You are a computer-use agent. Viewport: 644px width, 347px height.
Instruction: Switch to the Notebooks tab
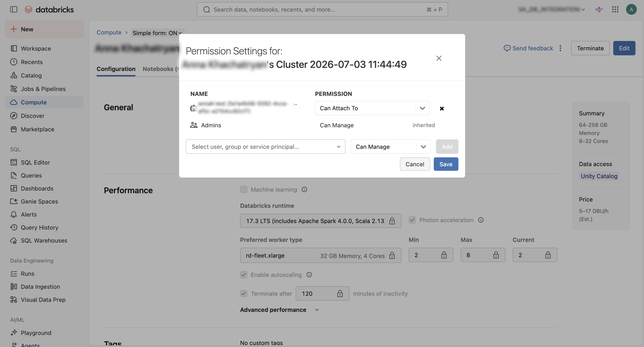[161, 69]
